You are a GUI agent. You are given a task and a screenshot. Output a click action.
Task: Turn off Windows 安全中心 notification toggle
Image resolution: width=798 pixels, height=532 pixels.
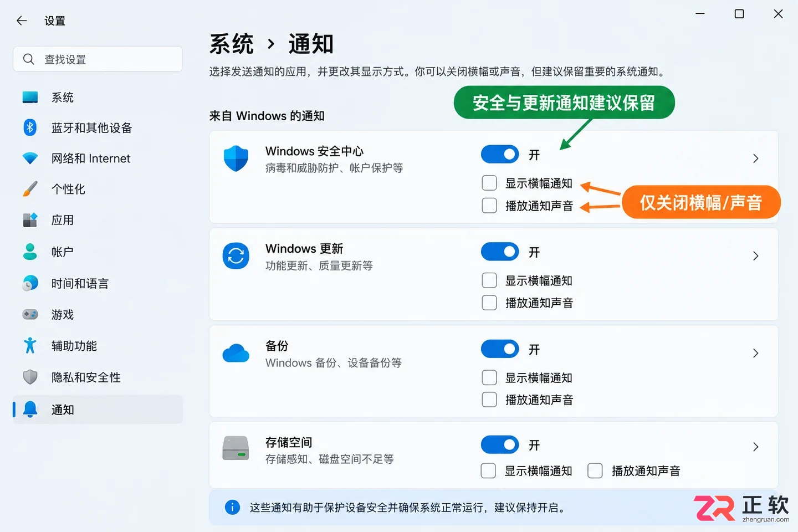[x=500, y=155]
